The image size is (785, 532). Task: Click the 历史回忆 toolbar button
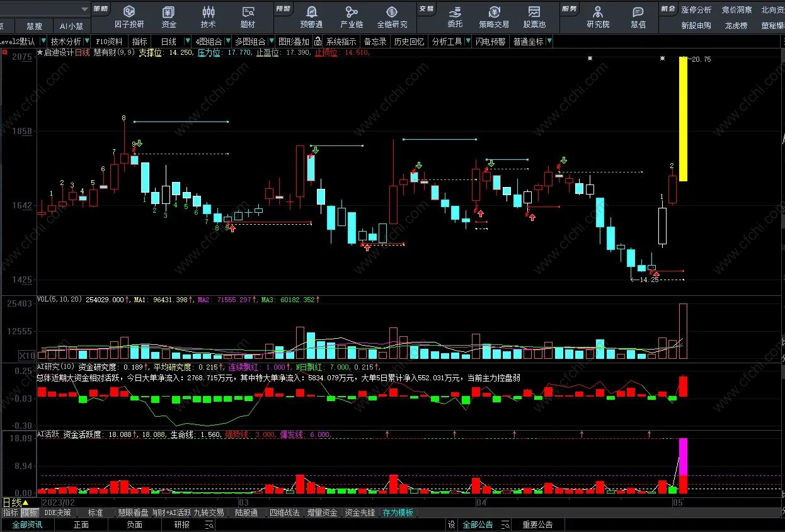click(x=409, y=42)
